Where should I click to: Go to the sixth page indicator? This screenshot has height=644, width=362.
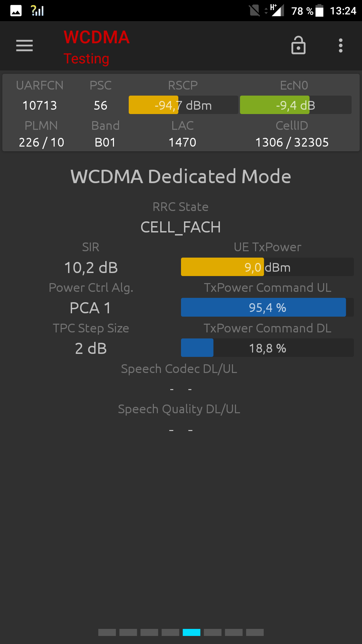pos(213,633)
